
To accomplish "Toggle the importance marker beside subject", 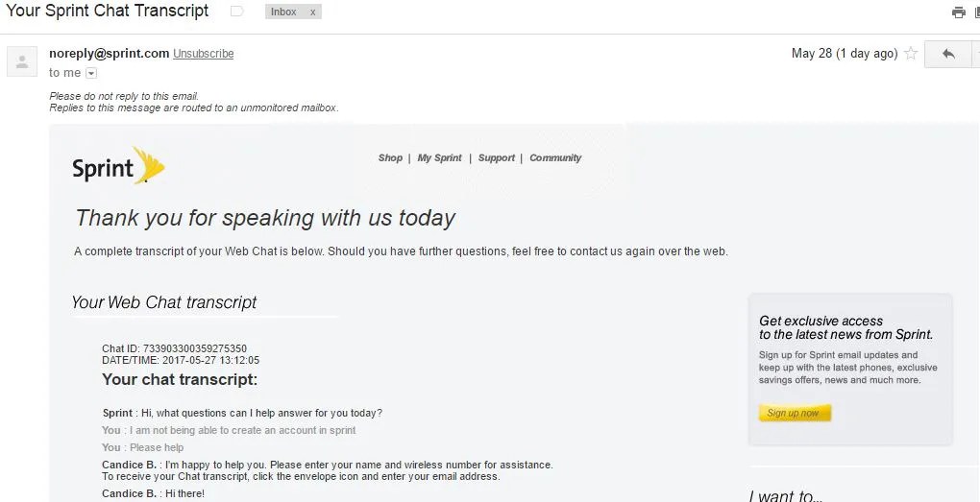I will [237, 12].
